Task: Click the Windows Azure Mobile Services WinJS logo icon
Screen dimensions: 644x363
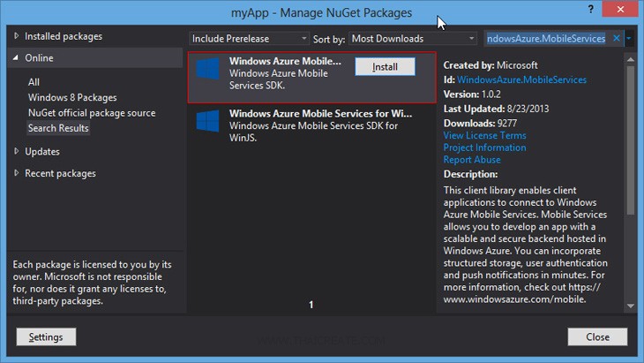Action: click(x=208, y=121)
